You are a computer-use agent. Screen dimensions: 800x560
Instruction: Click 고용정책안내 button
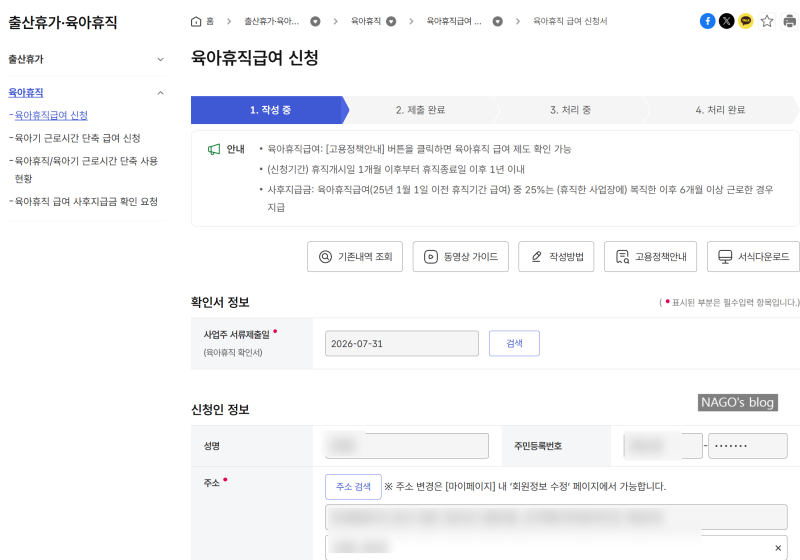650,257
